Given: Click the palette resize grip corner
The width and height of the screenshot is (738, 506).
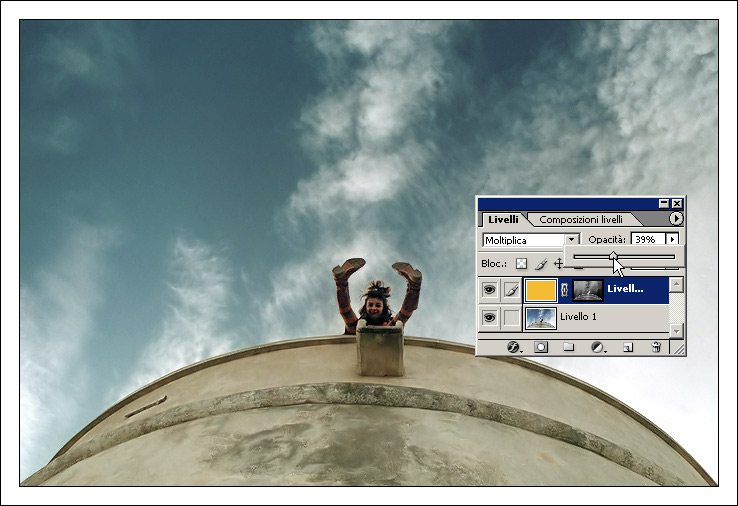Looking at the screenshot, I should (678, 348).
